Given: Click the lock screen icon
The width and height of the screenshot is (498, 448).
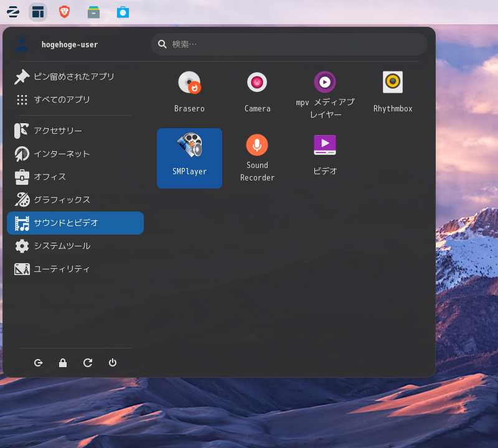Looking at the screenshot, I should [x=63, y=363].
